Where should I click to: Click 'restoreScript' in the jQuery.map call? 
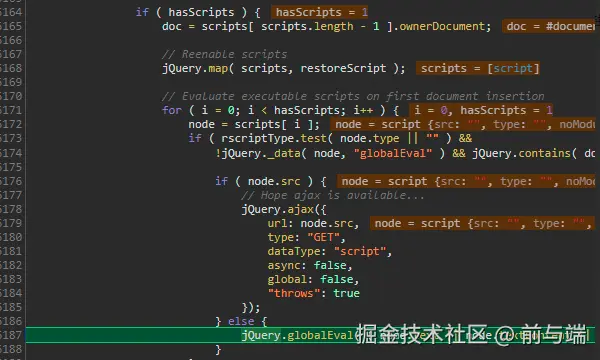point(343,68)
